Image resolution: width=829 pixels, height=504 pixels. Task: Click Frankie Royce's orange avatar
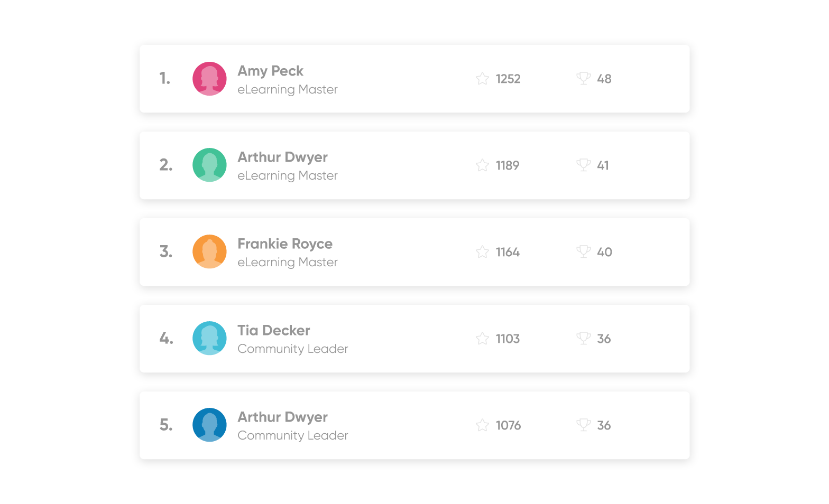click(x=209, y=251)
